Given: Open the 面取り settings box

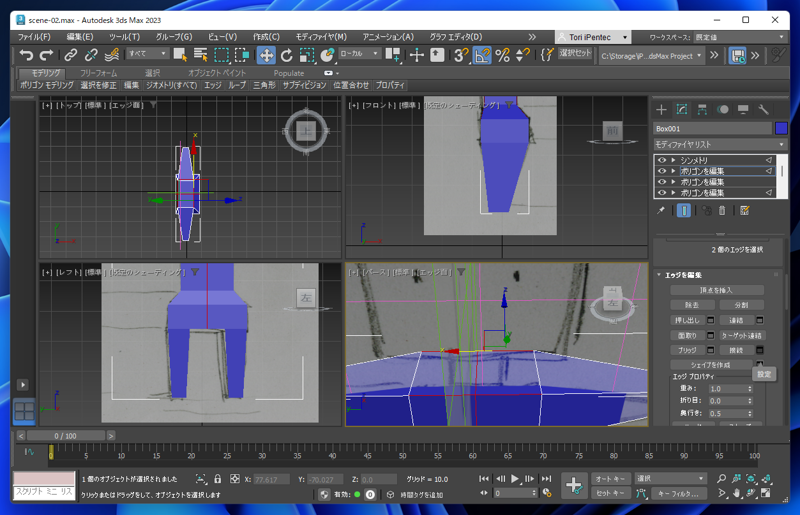Looking at the screenshot, I should coord(710,335).
